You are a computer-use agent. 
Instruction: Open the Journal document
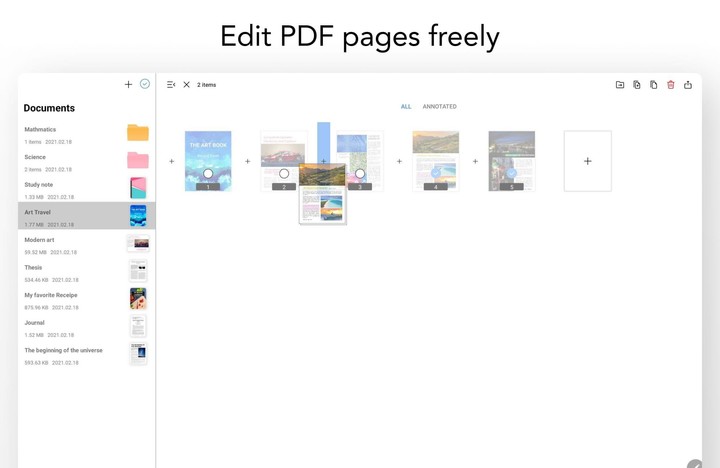tap(87, 328)
